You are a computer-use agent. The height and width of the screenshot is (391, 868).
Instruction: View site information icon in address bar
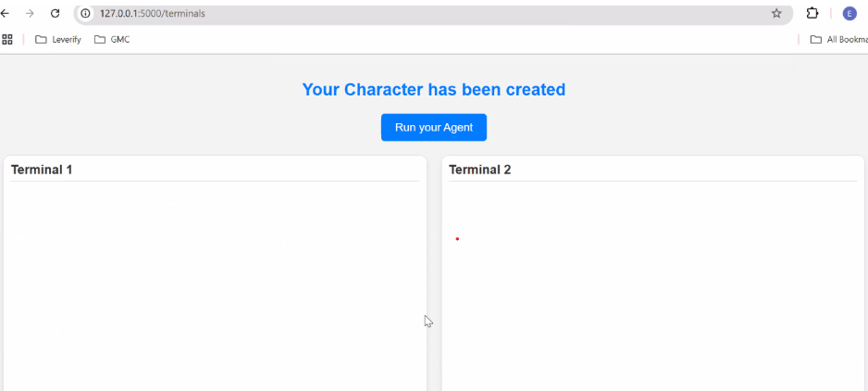tap(86, 14)
